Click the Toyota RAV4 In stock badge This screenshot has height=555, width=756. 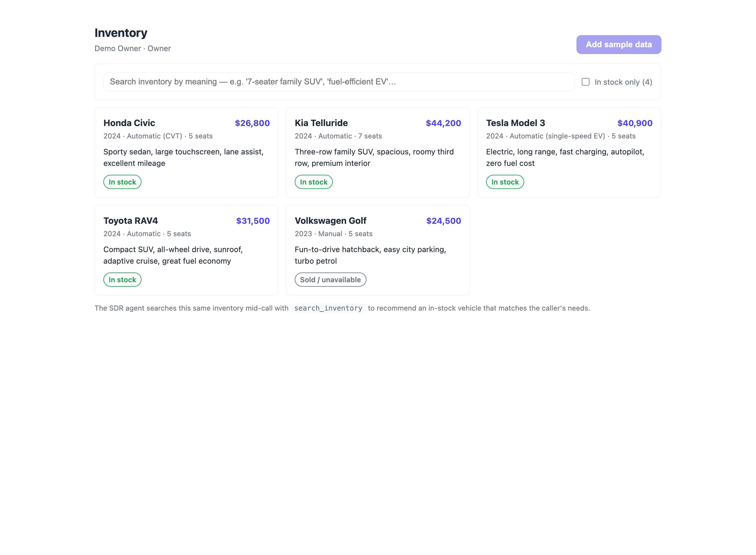click(122, 280)
